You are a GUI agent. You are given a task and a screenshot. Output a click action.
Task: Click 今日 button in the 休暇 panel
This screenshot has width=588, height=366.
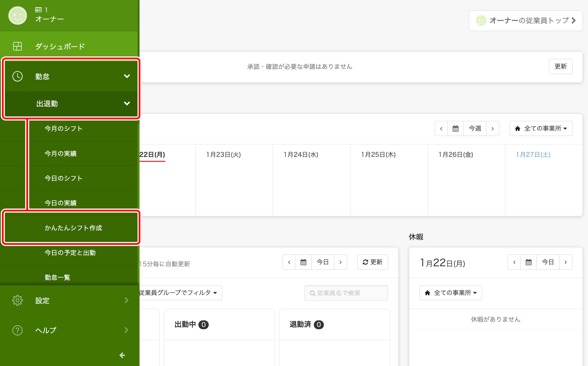pos(548,262)
